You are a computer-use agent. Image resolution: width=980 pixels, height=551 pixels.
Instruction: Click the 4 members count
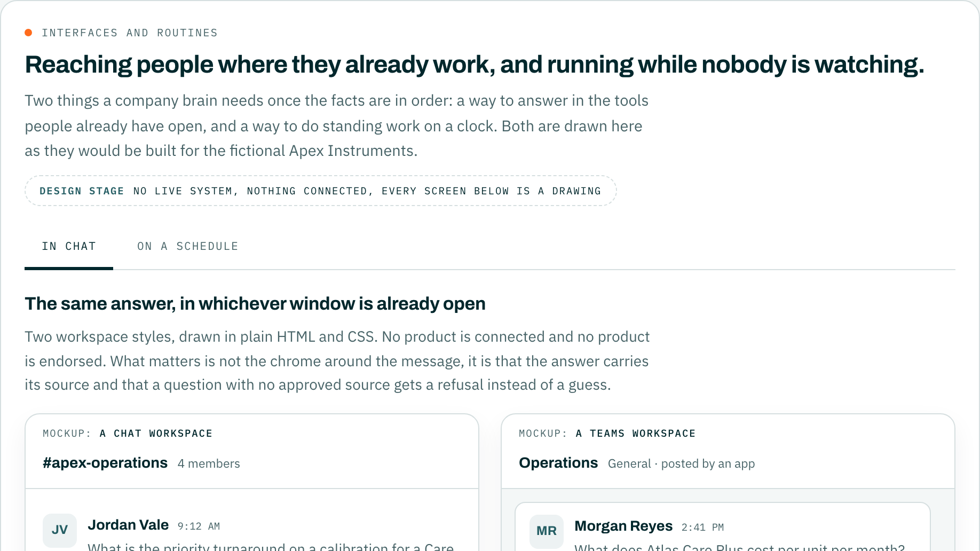coord(209,463)
